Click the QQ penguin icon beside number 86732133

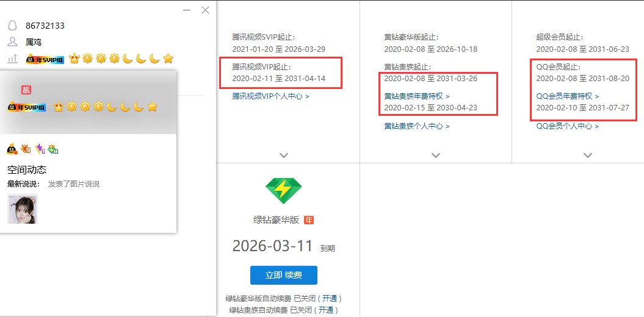pyautogui.click(x=12, y=26)
